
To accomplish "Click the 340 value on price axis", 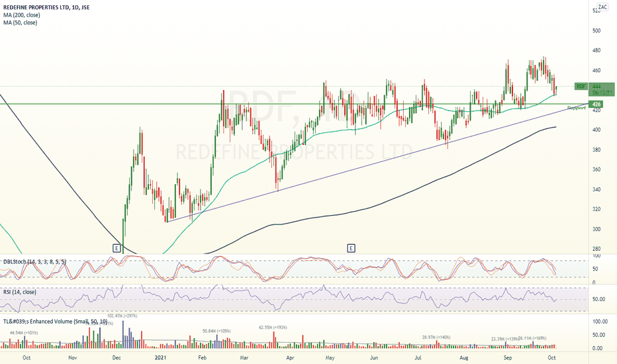I will click(596, 190).
